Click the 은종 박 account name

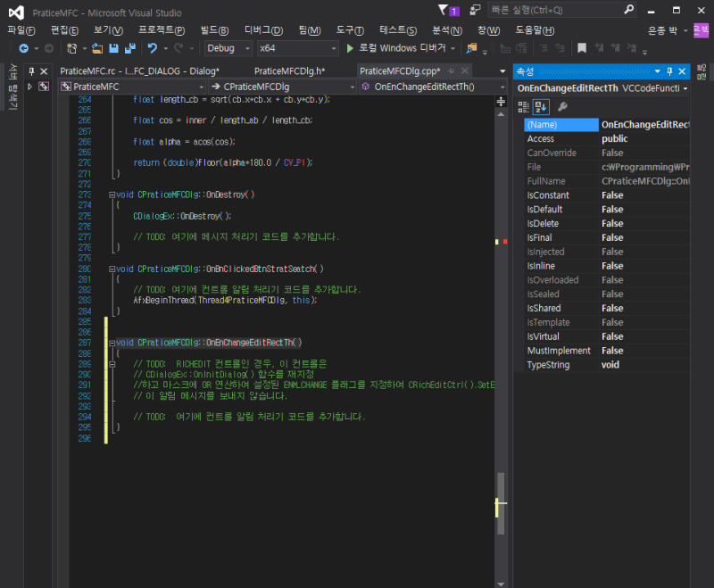[662, 30]
